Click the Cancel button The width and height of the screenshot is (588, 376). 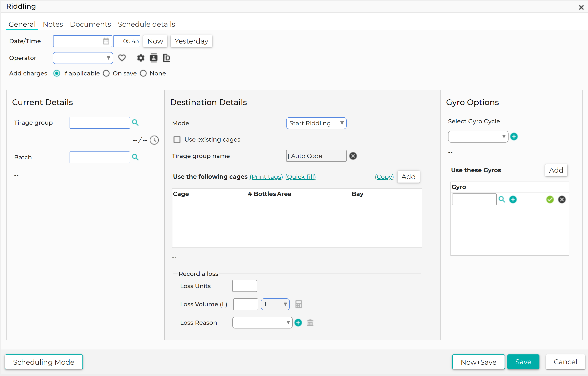(x=565, y=362)
